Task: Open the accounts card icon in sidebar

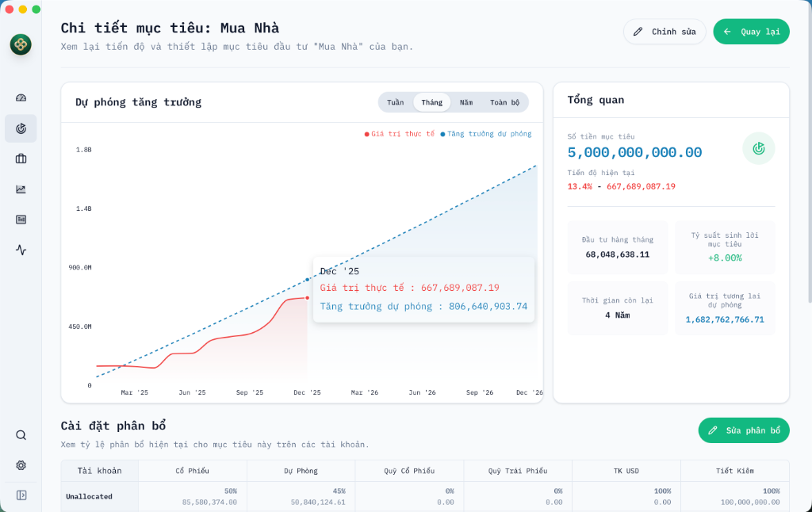Action: [21, 220]
